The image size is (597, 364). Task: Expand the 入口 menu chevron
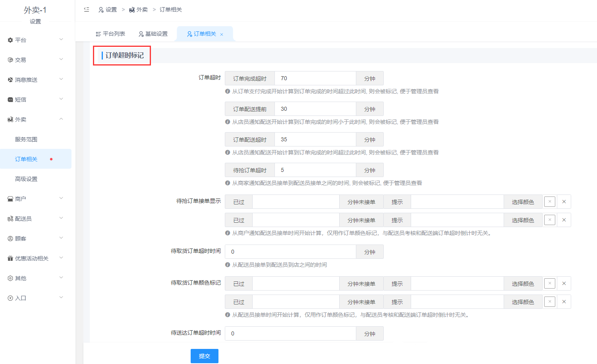click(61, 298)
